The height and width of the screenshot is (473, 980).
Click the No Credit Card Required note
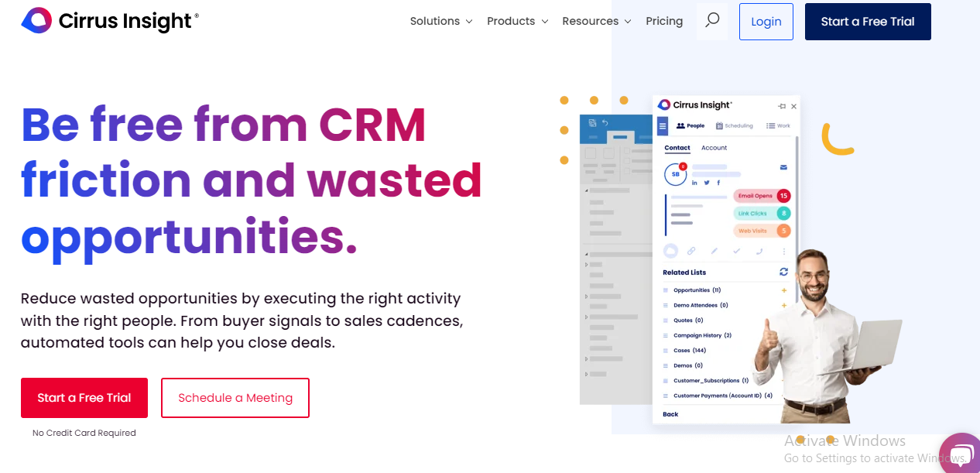coord(84,434)
